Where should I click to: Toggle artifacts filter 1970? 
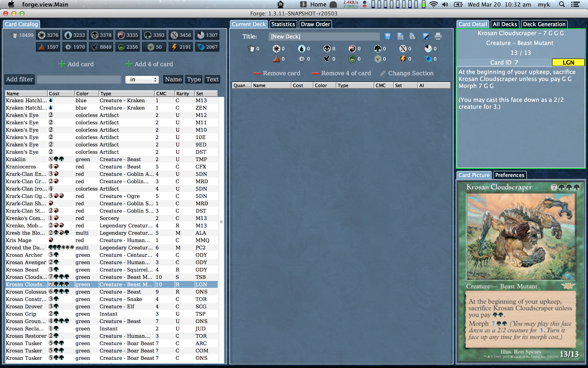(x=74, y=47)
